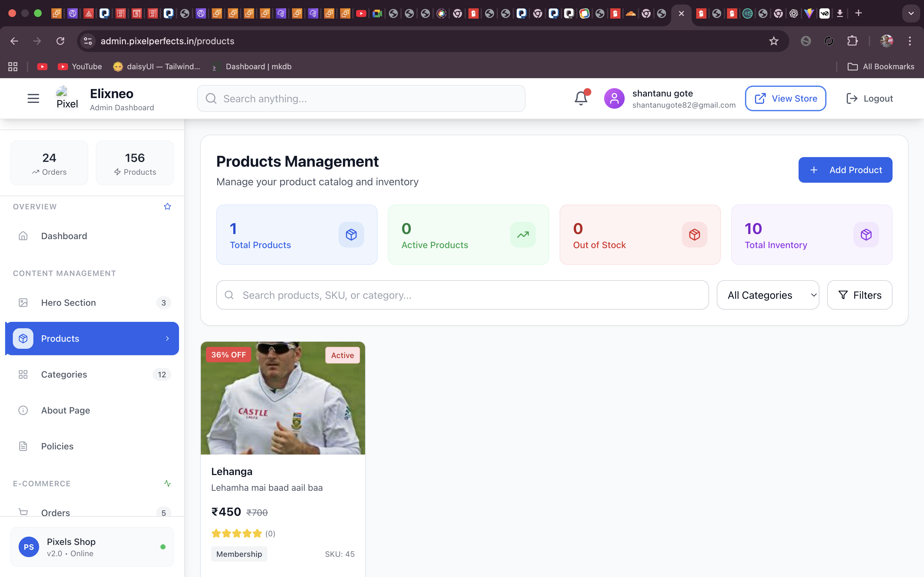The height and width of the screenshot is (577, 924).
Task: Open the Filters button
Action: (x=859, y=295)
